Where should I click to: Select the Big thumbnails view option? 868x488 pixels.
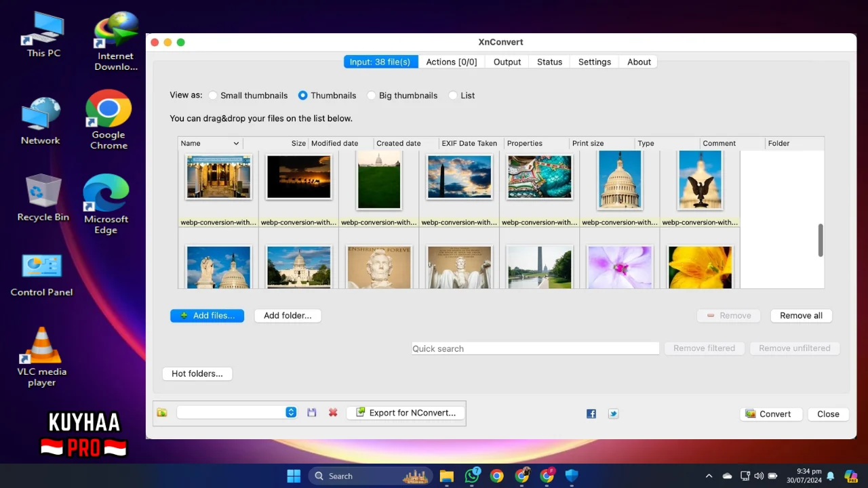click(403, 96)
